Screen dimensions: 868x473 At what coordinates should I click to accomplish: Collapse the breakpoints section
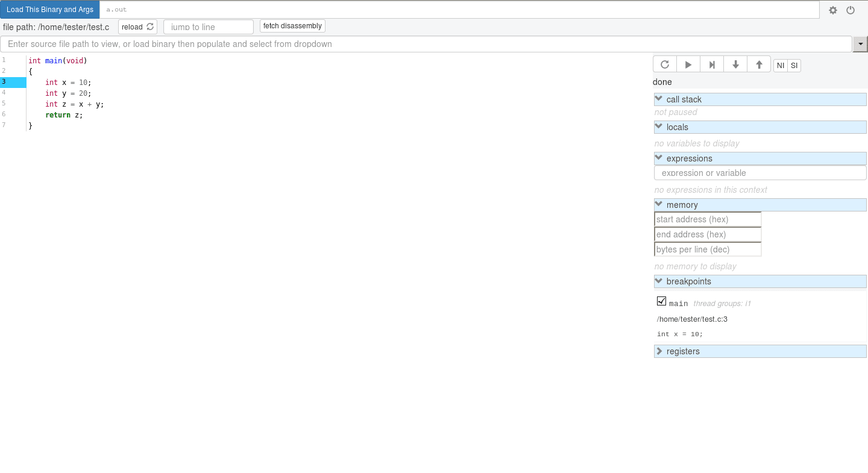coord(760,281)
